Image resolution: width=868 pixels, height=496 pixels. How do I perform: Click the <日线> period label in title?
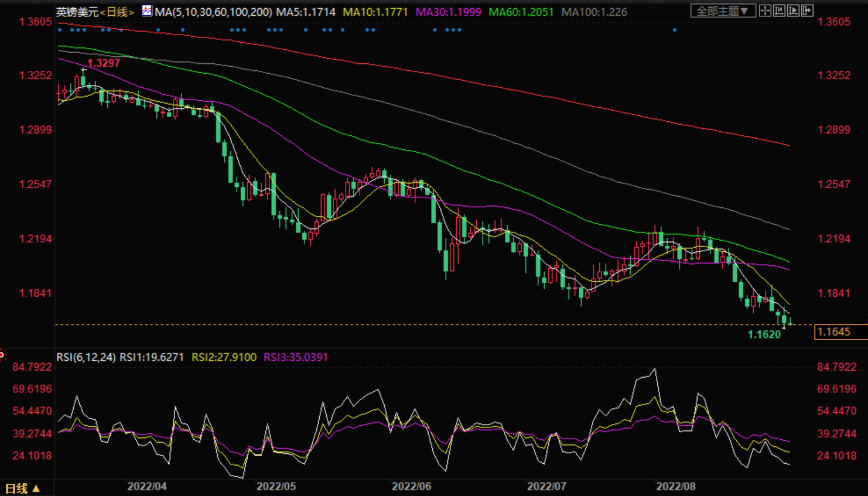[117, 12]
